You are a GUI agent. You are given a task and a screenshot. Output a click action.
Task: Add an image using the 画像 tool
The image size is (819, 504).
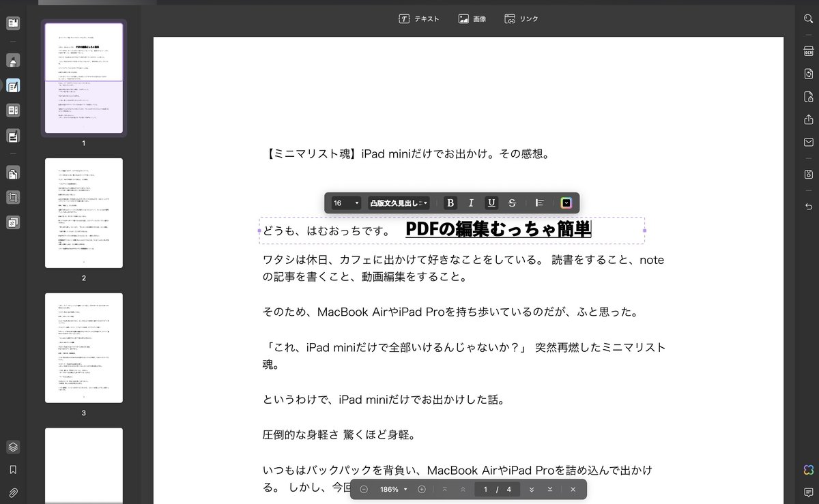[x=472, y=19]
